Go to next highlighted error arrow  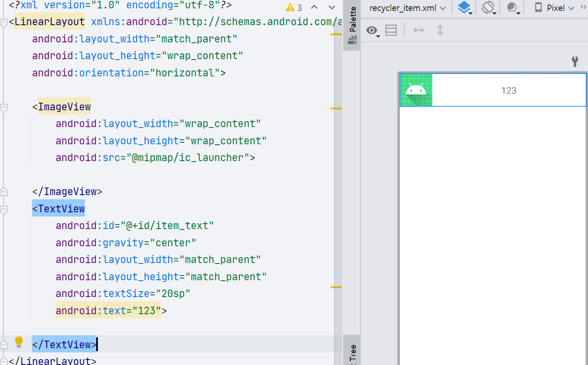[x=332, y=7]
